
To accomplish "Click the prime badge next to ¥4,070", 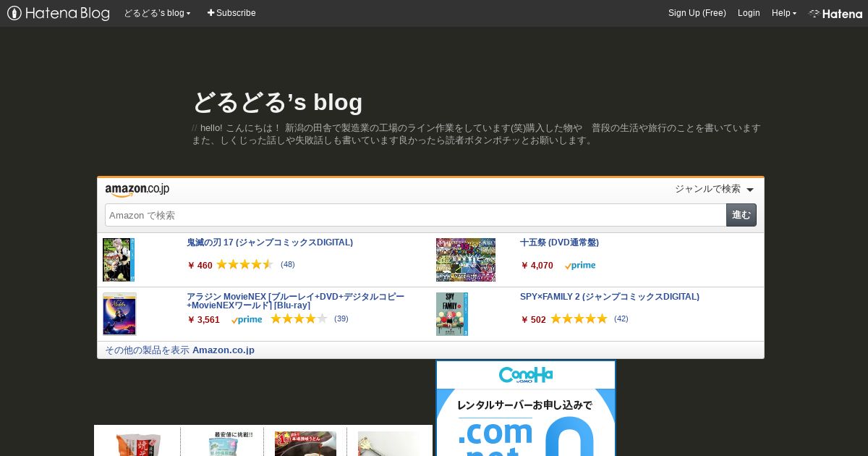I will 580,266.
